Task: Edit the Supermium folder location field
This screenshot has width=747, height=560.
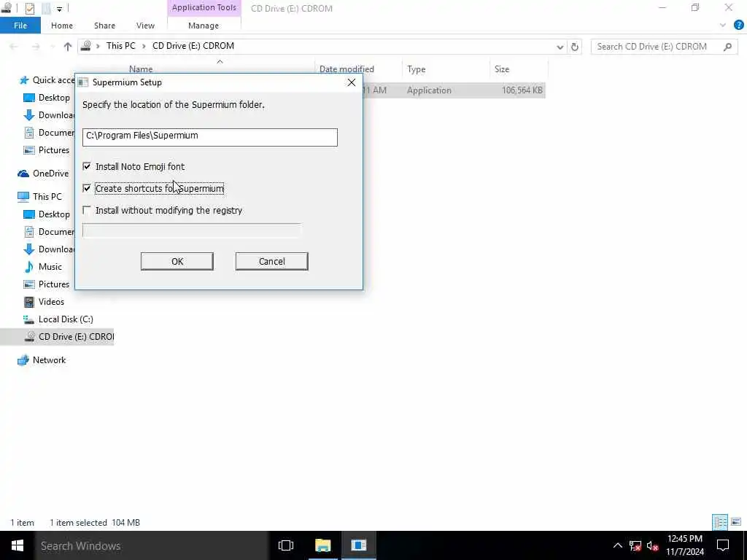Action: pos(209,137)
